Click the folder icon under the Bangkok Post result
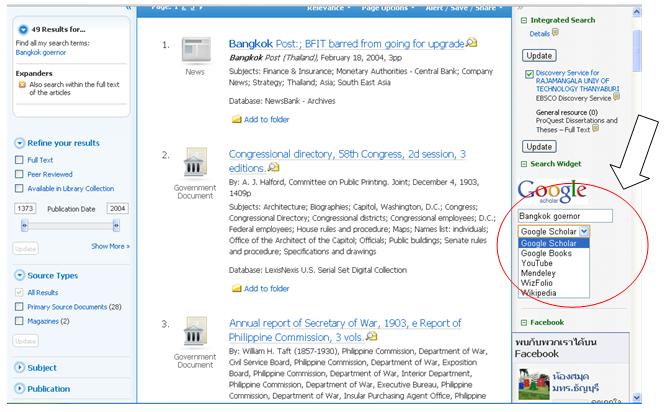This screenshot has width=664, height=412. (236, 119)
